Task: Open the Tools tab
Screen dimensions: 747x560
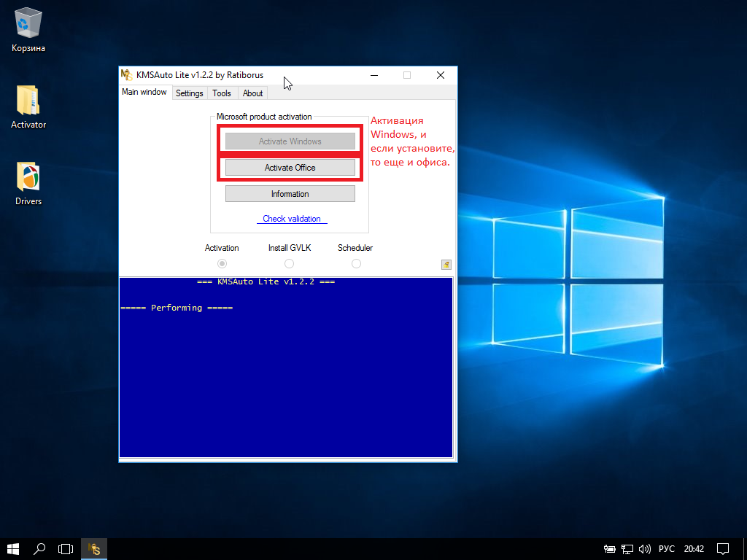Action: (x=222, y=93)
